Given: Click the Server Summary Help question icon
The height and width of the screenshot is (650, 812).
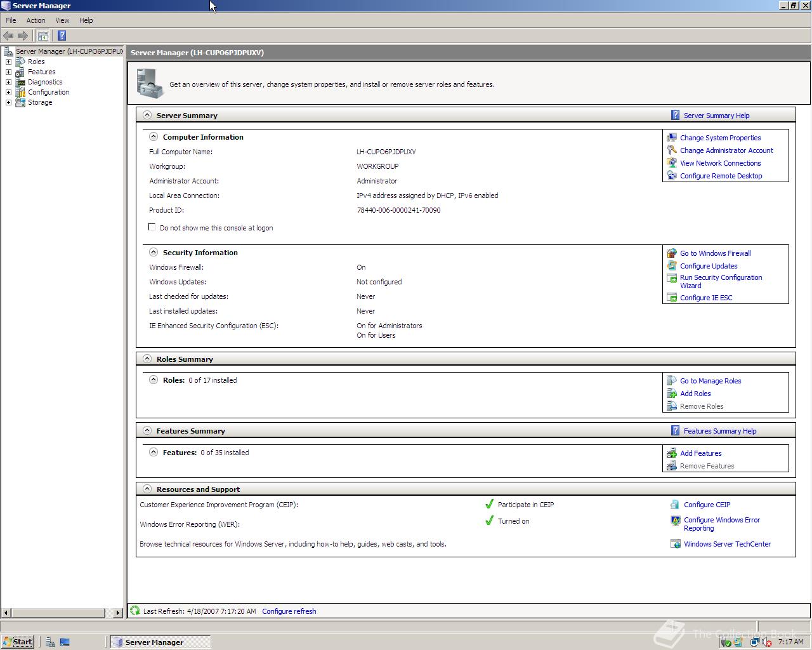Looking at the screenshot, I should pyautogui.click(x=676, y=115).
